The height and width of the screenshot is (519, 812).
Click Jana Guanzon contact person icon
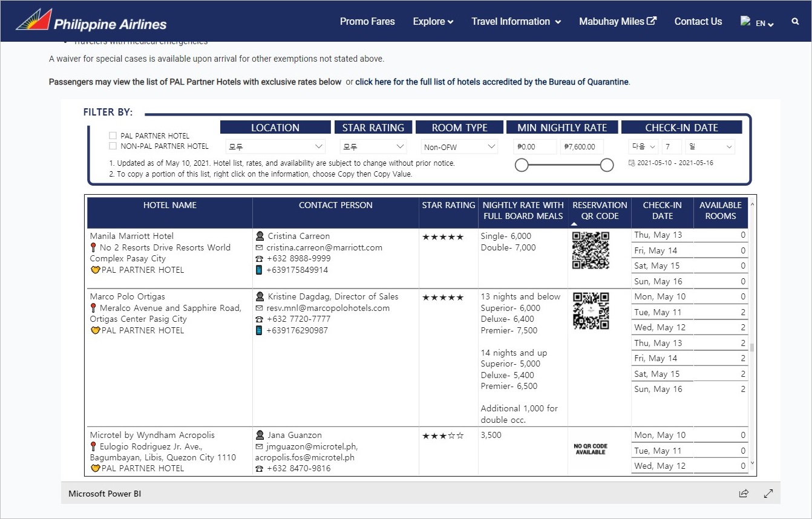pos(260,435)
